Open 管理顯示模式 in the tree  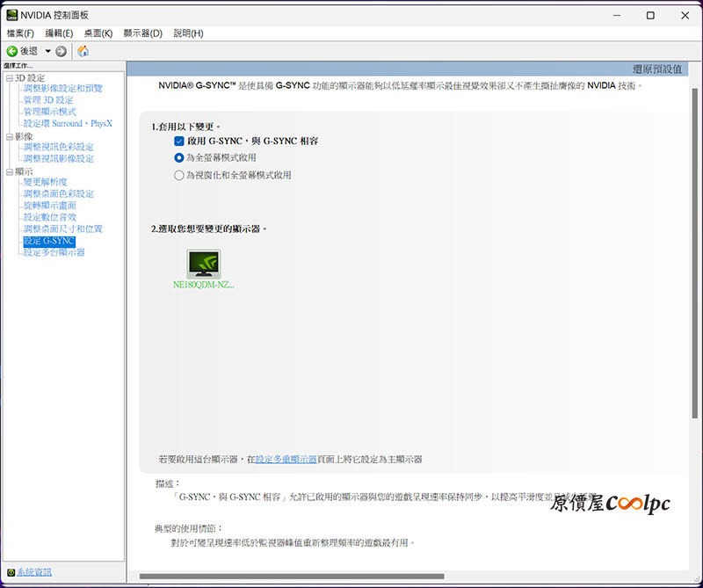coord(50,112)
